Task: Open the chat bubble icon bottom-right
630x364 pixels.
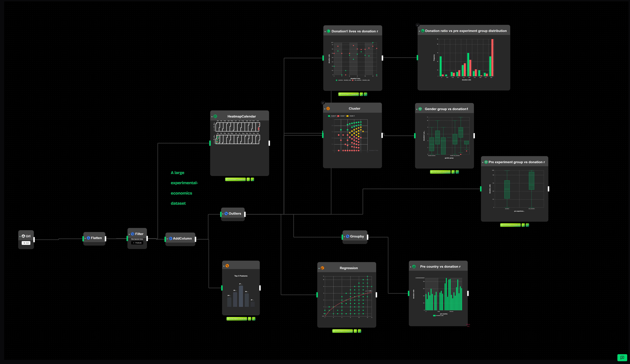Action: [622, 358]
